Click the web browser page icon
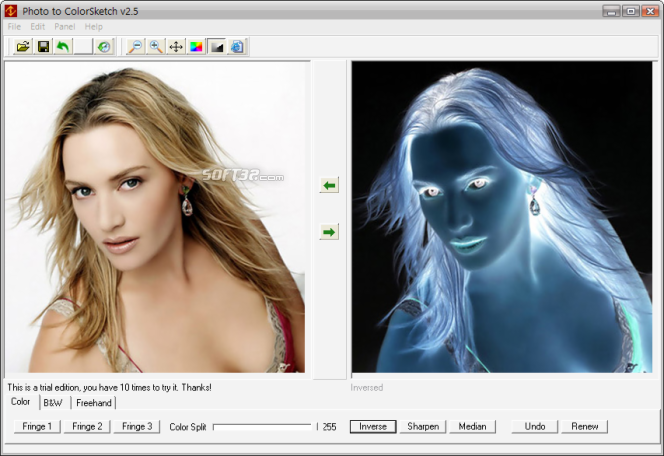This screenshot has height=456, width=664. [x=237, y=46]
